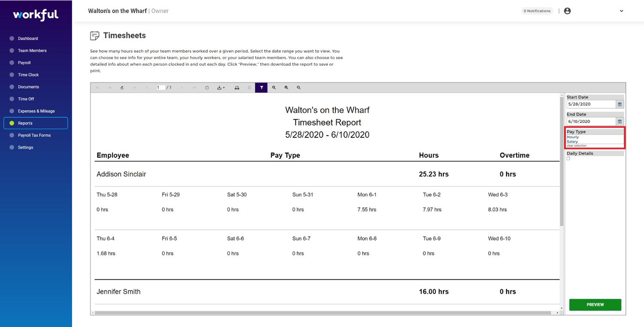Toggle the page layout view icon
Image resolution: width=644 pixels, height=327 pixels.
click(207, 88)
